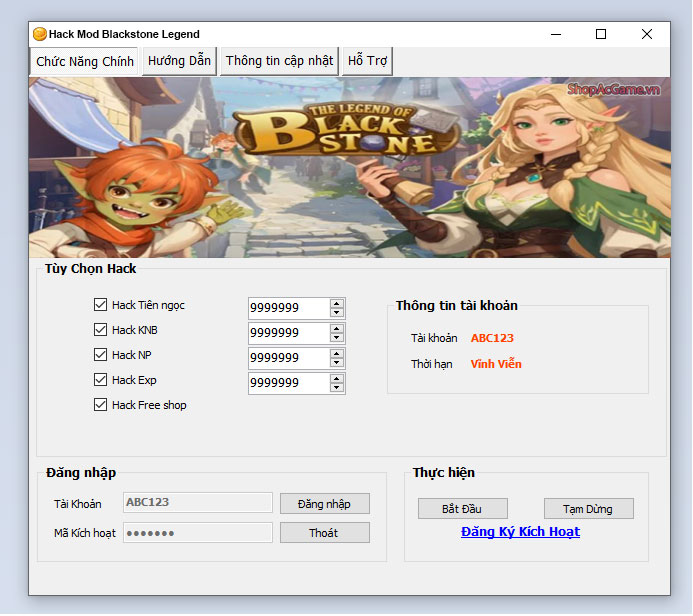This screenshot has width=693, height=616.
Task: Toggle the Hack Free shop checkbox
Action: tap(100, 405)
